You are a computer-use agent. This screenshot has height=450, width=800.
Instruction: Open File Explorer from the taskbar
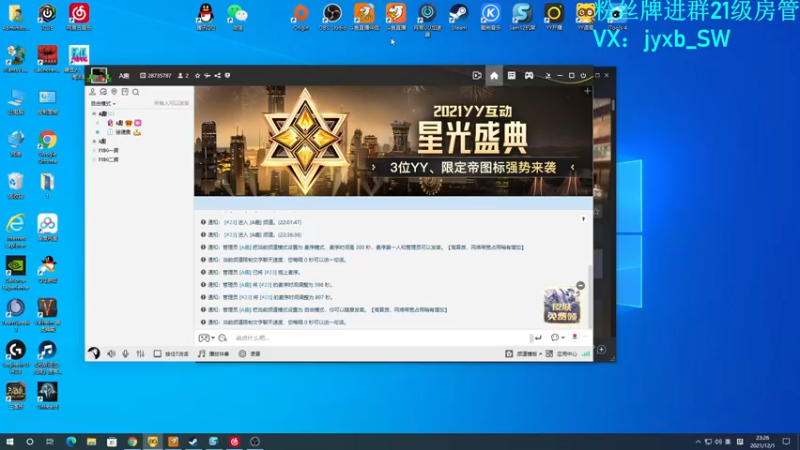(91, 441)
